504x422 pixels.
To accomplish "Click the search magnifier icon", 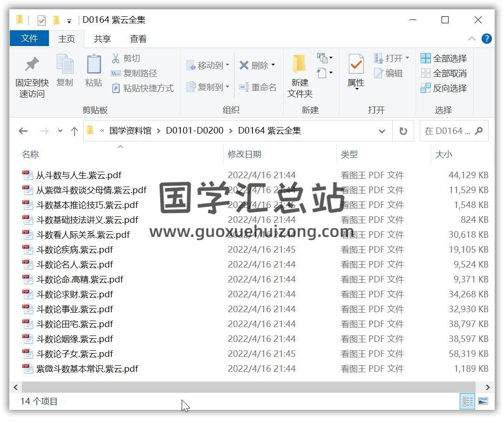I will (478, 131).
